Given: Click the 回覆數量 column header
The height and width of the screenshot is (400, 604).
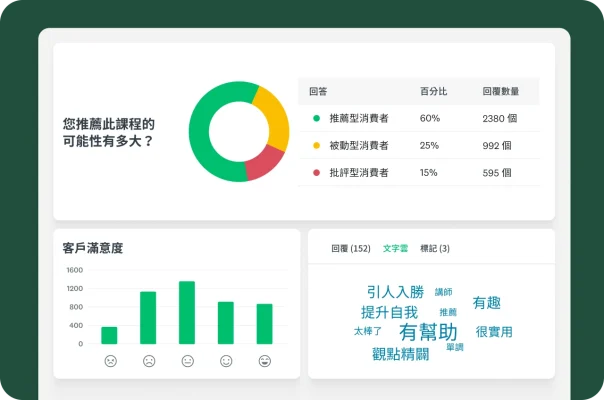Looking at the screenshot, I should [501, 91].
